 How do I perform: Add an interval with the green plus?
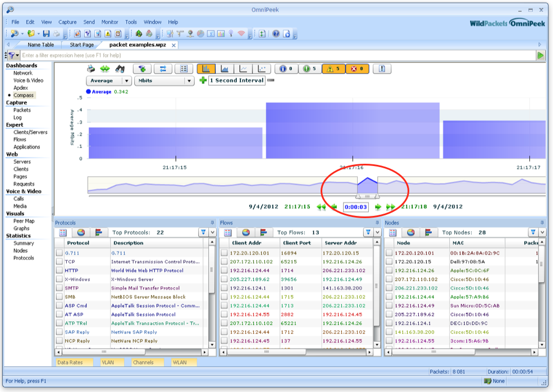click(203, 80)
